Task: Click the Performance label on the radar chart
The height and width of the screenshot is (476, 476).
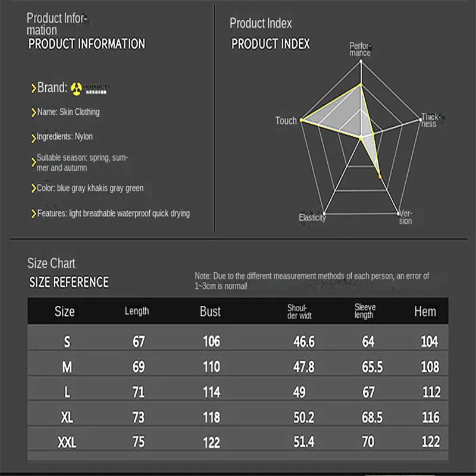Action: tap(360, 49)
